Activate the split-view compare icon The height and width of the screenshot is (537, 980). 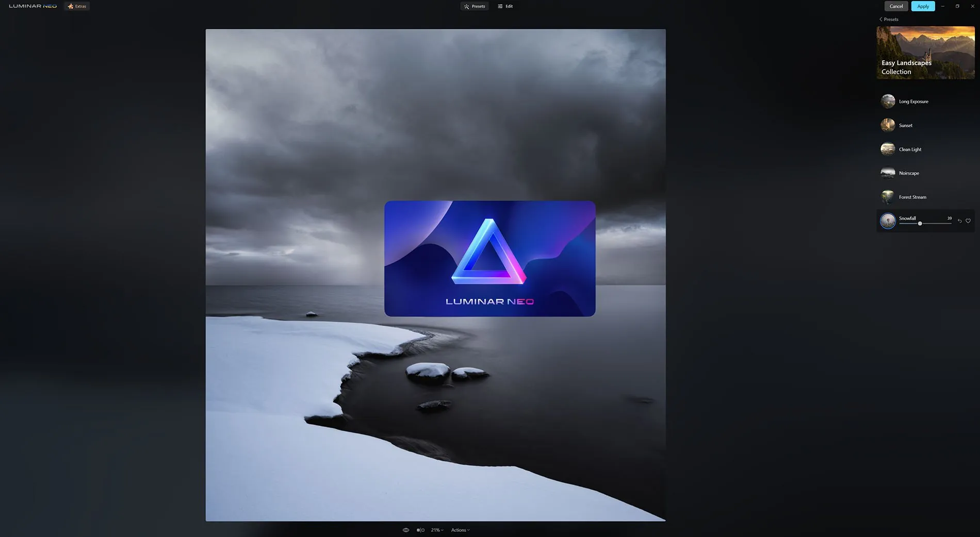pos(421,530)
